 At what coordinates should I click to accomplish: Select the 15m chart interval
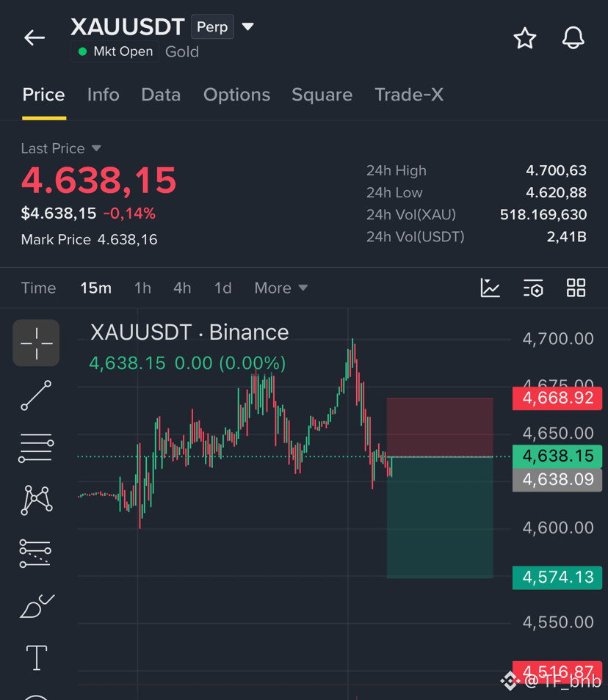[x=96, y=288]
